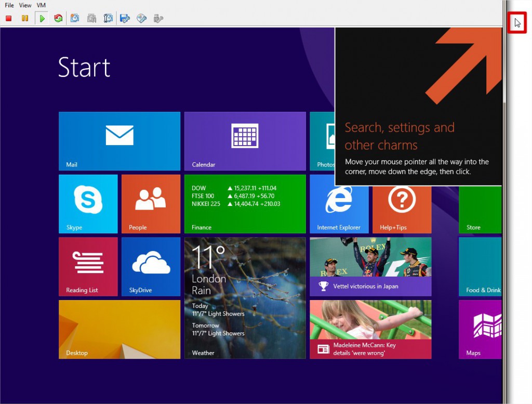This screenshot has height=404, width=532.
Task: Click the greyed-out USB device icon
Action: [x=158, y=18]
